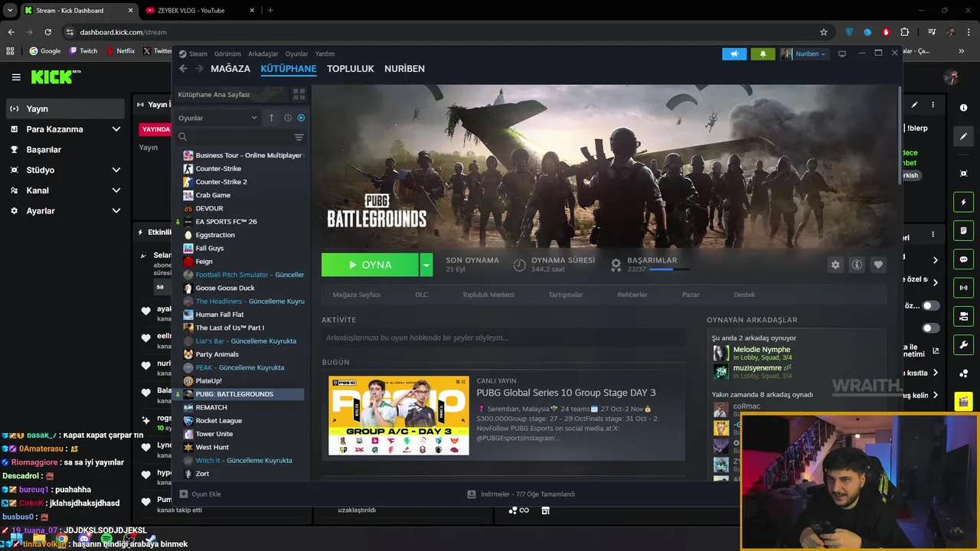The height and width of the screenshot is (551, 980).
Task: Click the activity comment input field
Action: point(503,337)
